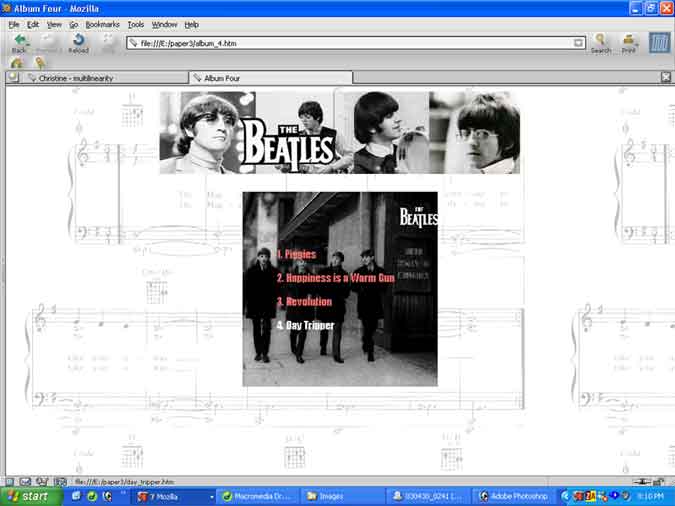
Task: Open the View menu
Action: coord(54,24)
